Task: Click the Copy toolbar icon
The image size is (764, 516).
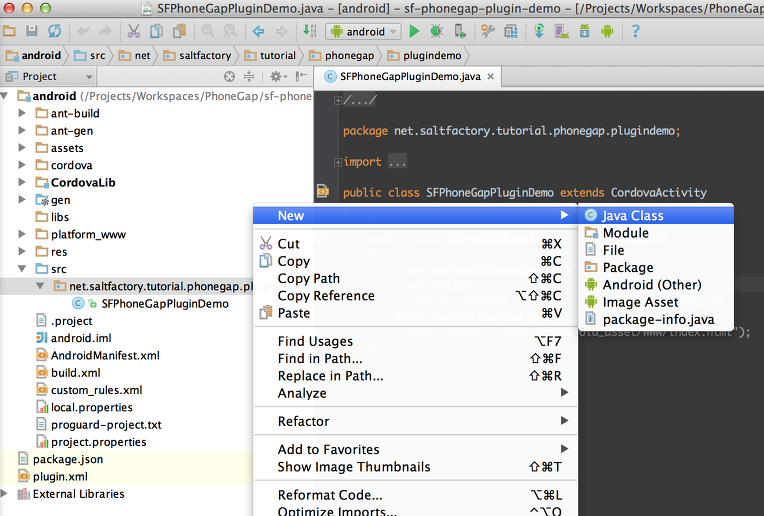Action: click(156, 32)
